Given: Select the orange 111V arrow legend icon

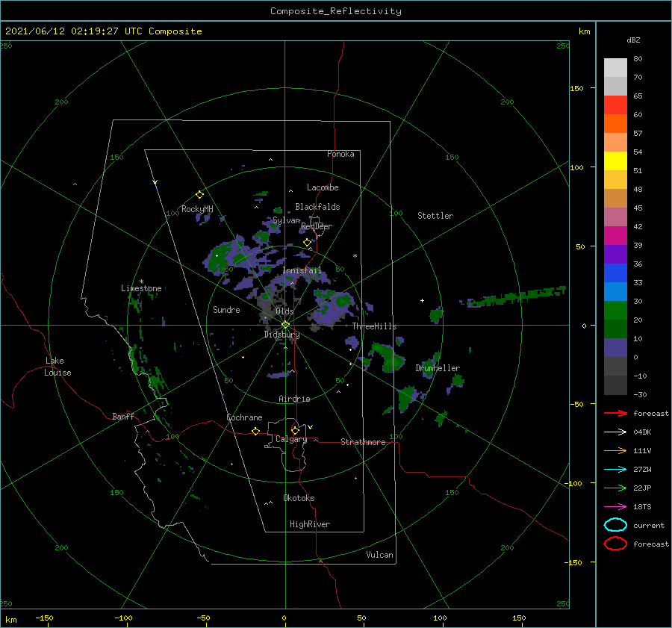Looking at the screenshot, I should click(x=615, y=450).
